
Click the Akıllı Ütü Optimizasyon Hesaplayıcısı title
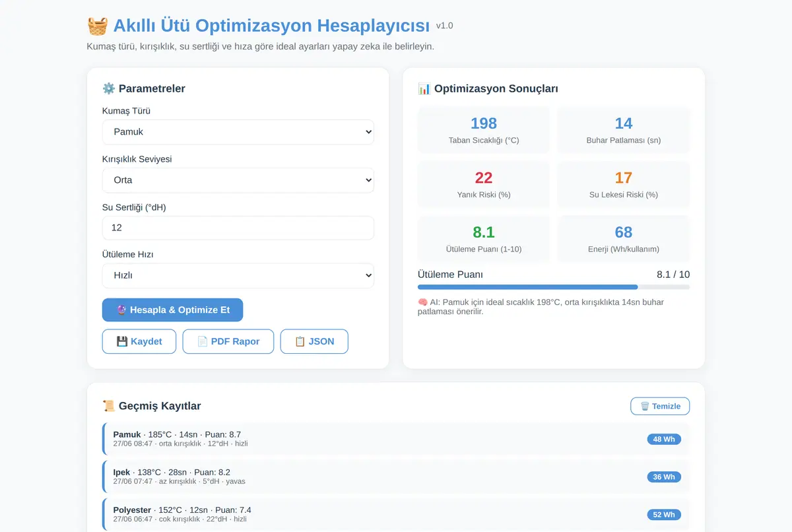271,26
